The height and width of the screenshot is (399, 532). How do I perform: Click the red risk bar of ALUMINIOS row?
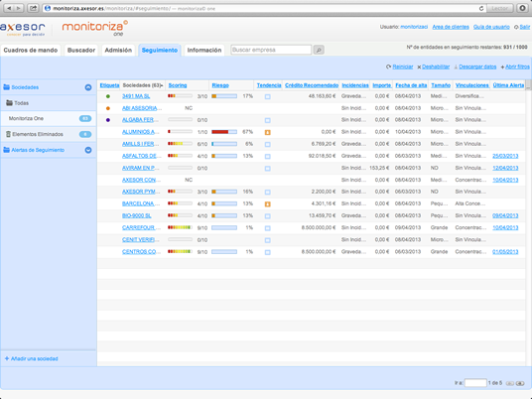pyautogui.click(x=224, y=132)
